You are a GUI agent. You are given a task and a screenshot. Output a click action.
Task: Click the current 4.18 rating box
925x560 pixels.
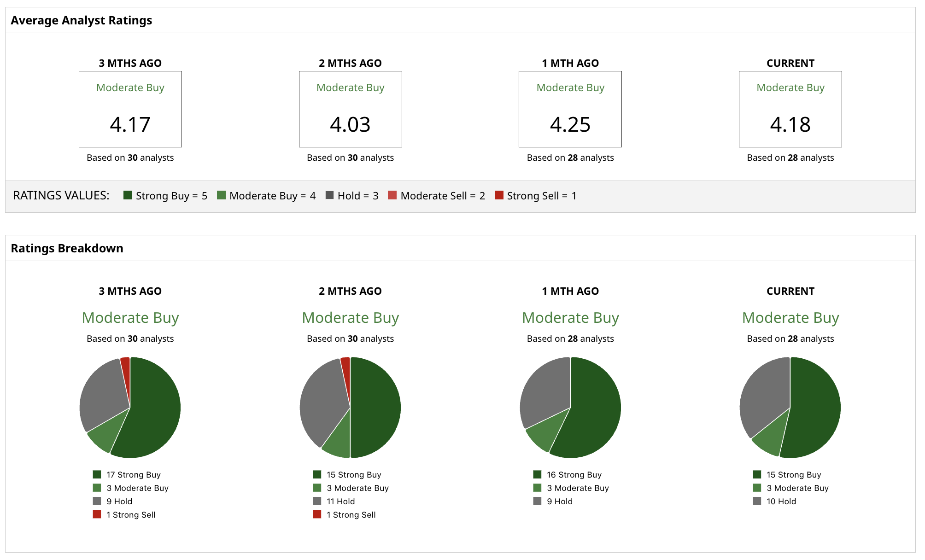(790, 109)
